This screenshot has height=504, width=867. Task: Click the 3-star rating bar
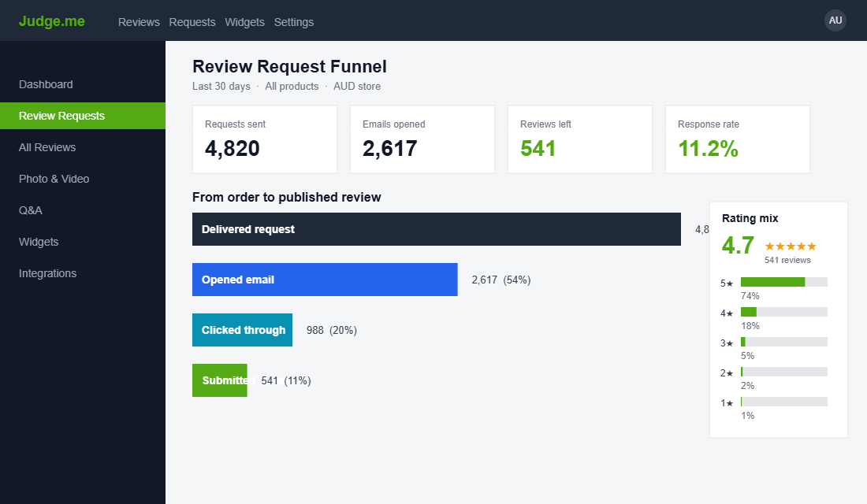[784, 342]
